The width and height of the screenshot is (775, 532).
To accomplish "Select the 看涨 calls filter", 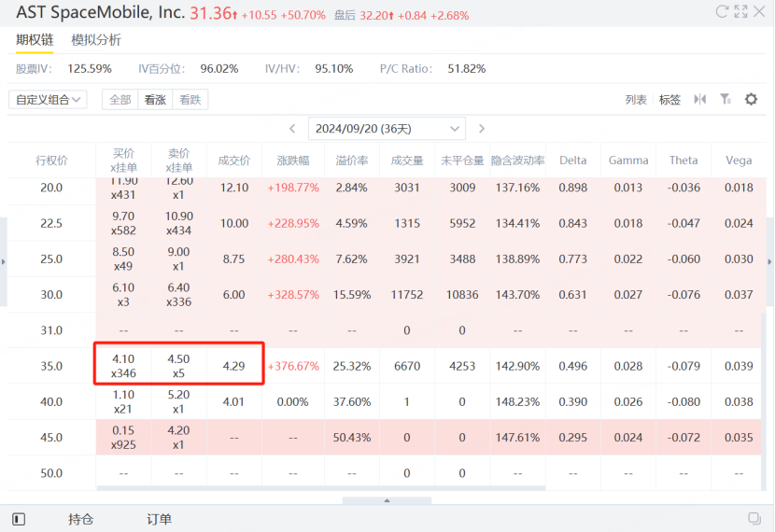I will coord(155,100).
